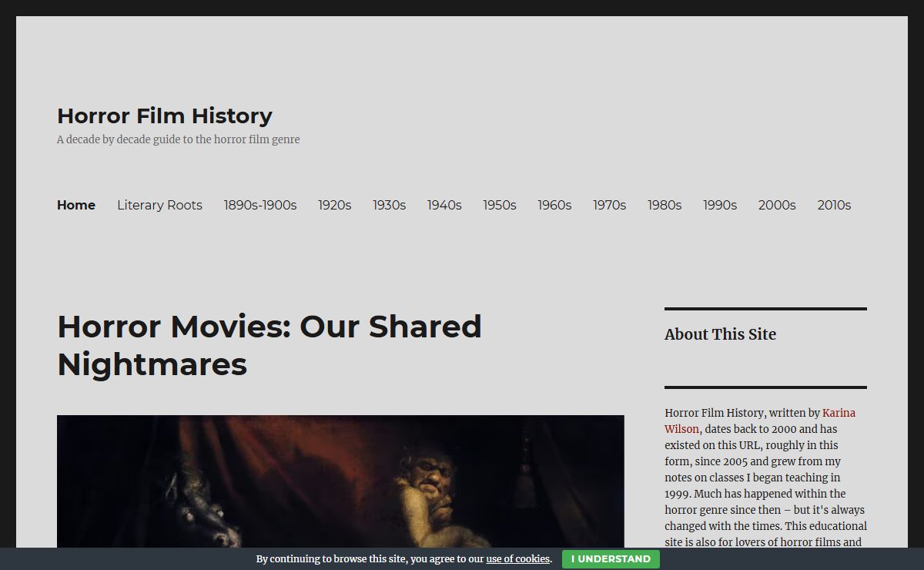The height and width of the screenshot is (570, 924).
Task: Navigate to the 1890s-1900s decade page
Action: tap(260, 205)
